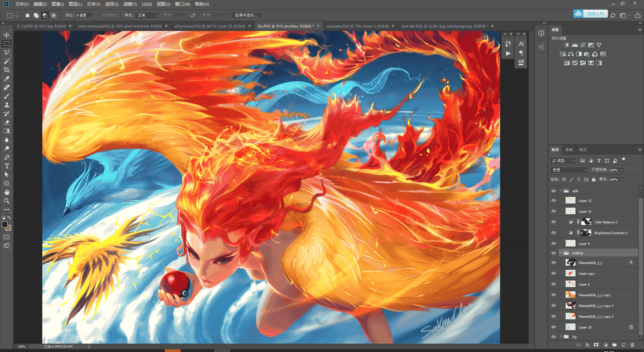
Task: Select the Eyedropper tool
Action: click(7, 79)
